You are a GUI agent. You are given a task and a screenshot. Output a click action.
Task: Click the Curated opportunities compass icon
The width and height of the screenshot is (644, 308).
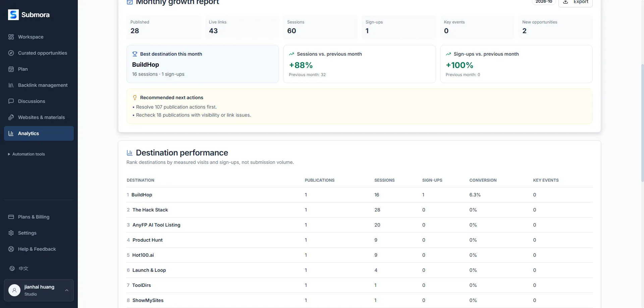pos(11,53)
